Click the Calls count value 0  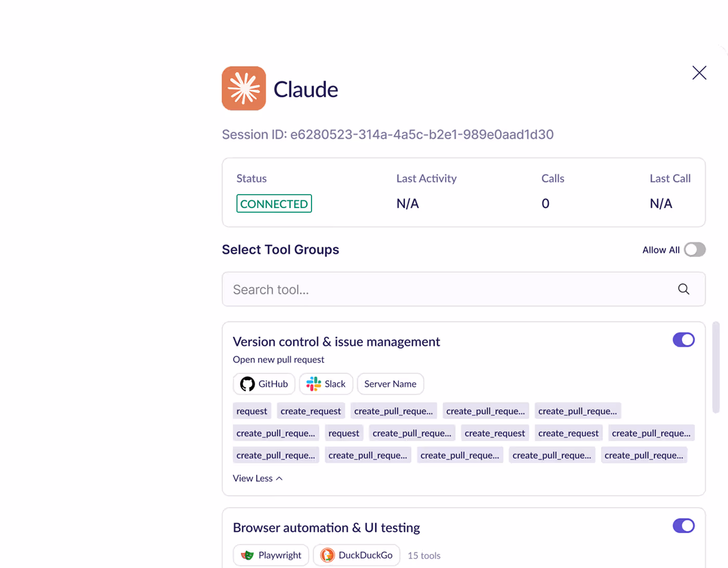pyautogui.click(x=545, y=203)
